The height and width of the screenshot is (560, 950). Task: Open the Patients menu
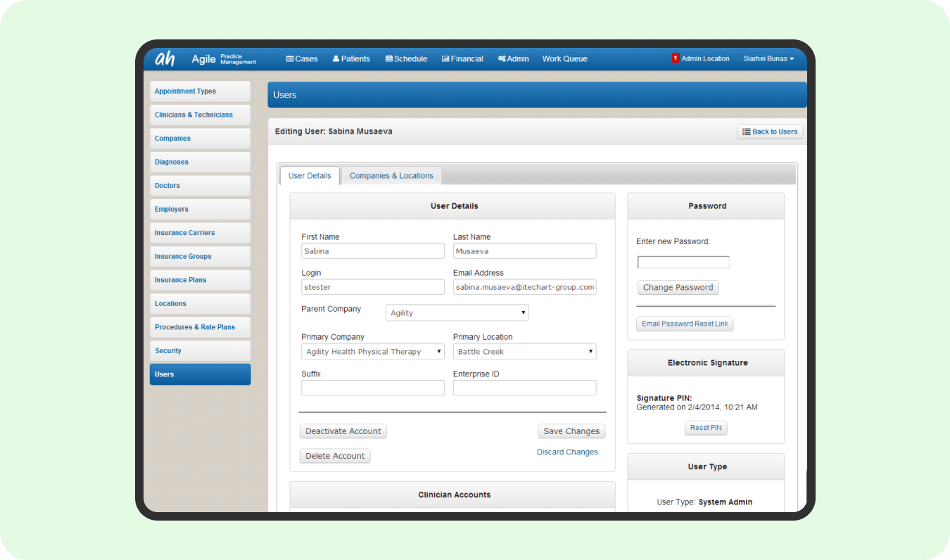click(351, 59)
